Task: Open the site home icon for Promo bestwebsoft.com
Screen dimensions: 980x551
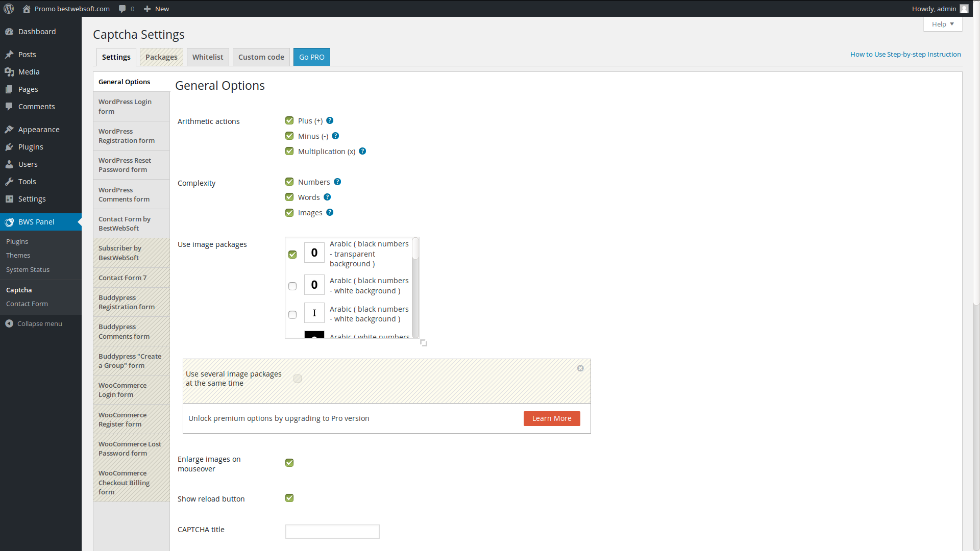Action: click(x=27, y=9)
